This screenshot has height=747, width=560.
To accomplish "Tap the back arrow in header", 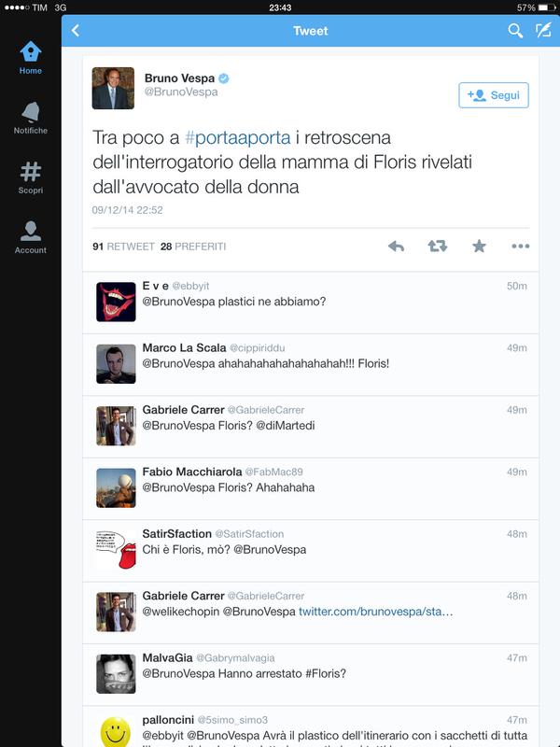I will tap(76, 31).
